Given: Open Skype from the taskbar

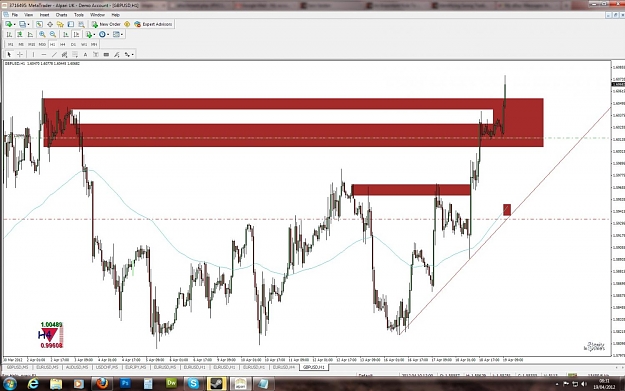Looking at the screenshot, I should 194,383.
